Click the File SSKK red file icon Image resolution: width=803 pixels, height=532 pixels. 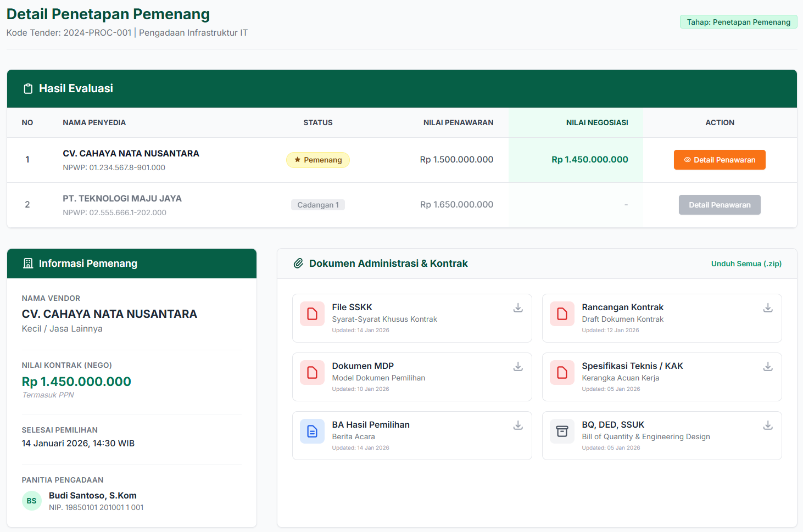pyautogui.click(x=312, y=314)
